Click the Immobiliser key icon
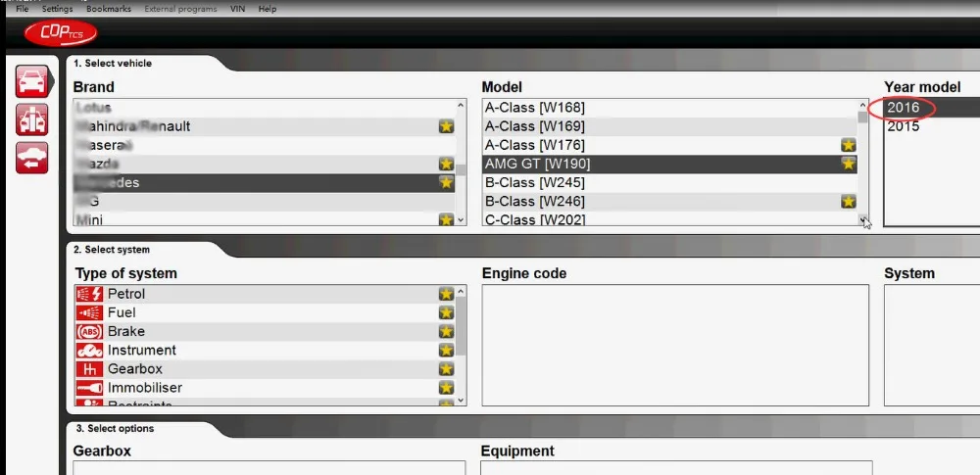The width and height of the screenshot is (980, 475). point(89,388)
